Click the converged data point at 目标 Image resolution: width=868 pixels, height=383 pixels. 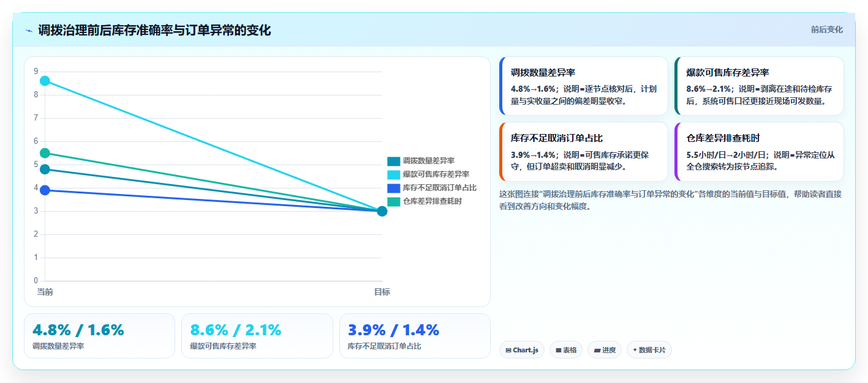[382, 211]
